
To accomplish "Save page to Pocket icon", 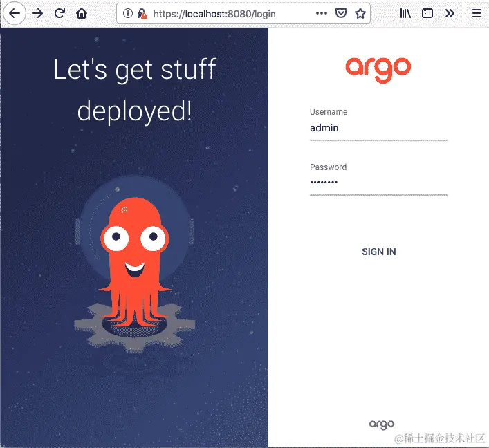I will point(341,13).
